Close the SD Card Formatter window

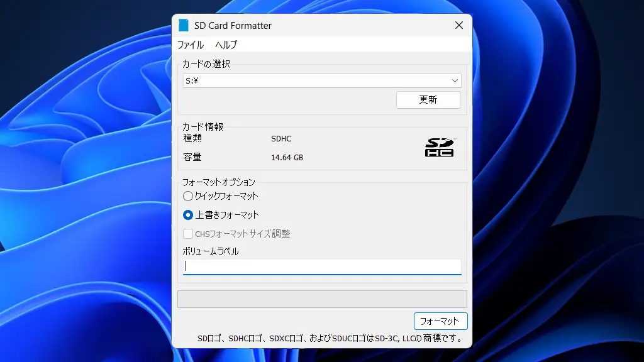point(458,25)
